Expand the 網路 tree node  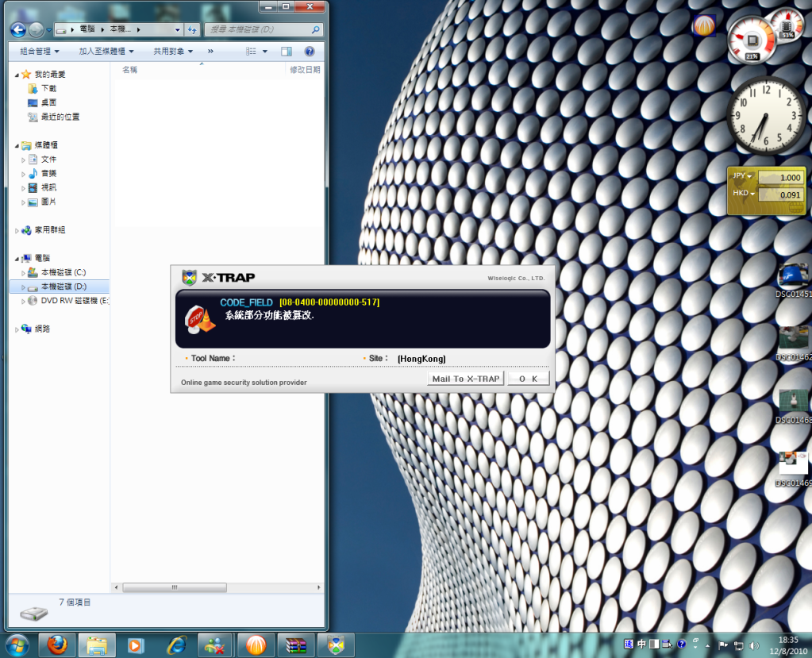17,329
